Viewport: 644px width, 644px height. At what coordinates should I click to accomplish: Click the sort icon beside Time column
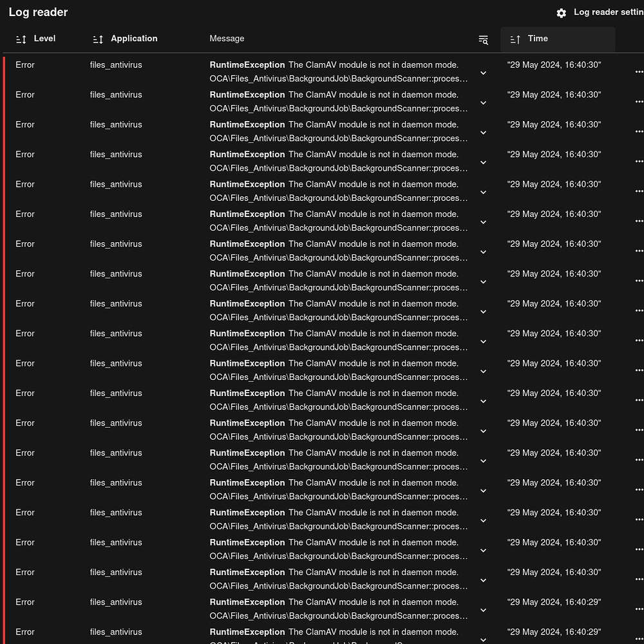click(515, 39)
